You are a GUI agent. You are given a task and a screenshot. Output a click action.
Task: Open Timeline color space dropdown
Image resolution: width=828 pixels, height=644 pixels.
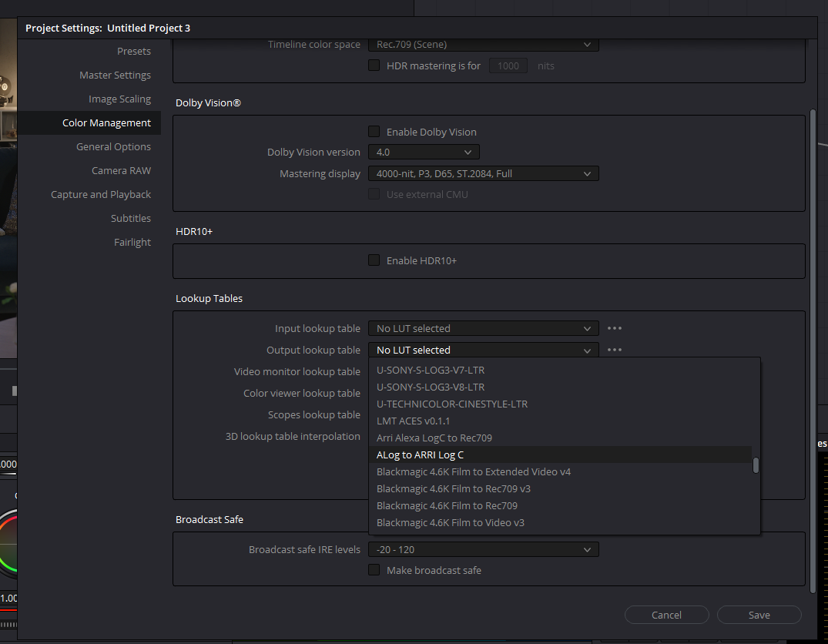tap(483, 45)
